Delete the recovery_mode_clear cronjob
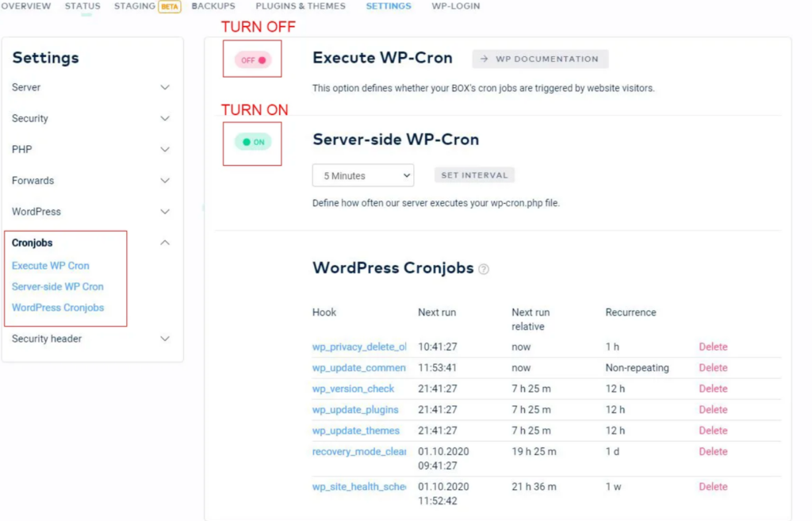 tap(713, 451)
